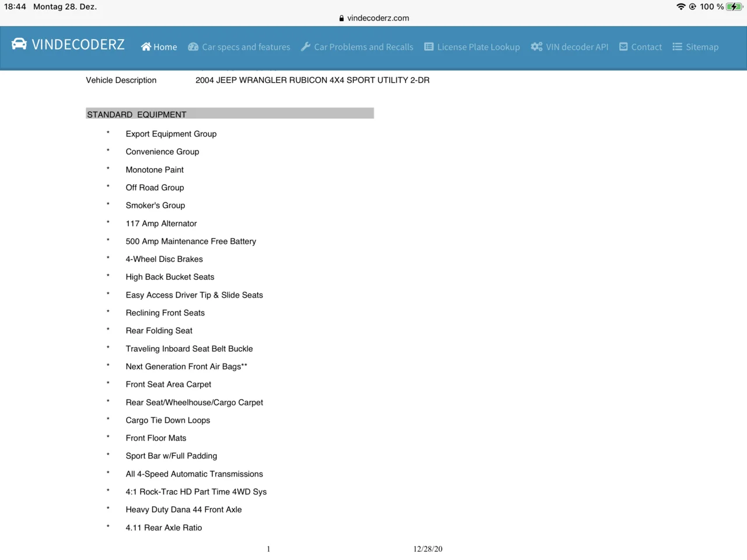Click the wrench icon for Car Problems
Viewport: 747px width, 560px height.
click(305, 47)
